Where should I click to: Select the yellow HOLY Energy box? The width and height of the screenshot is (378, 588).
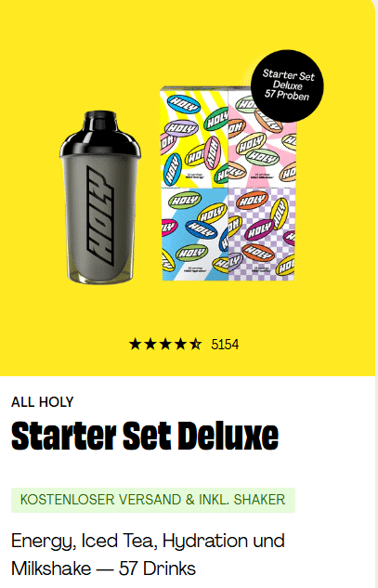pyautogui.click(x=194, y=137)
